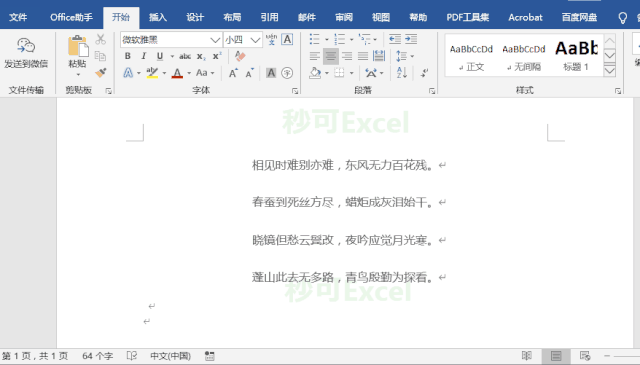Apply 正文 Normal style
This screenshot has width=640, height=365.
point(471,56)
